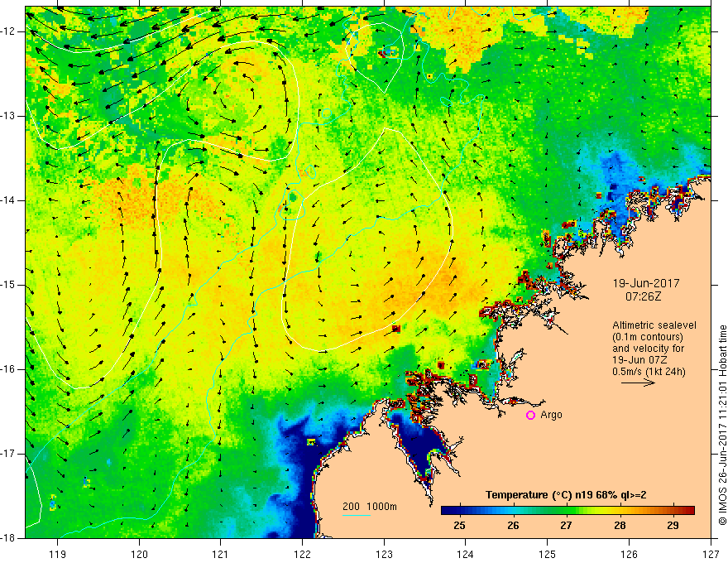Click the 0.5m/s velocity scale arrow
This screenshot has width=728, height=563.
point(639,383)
